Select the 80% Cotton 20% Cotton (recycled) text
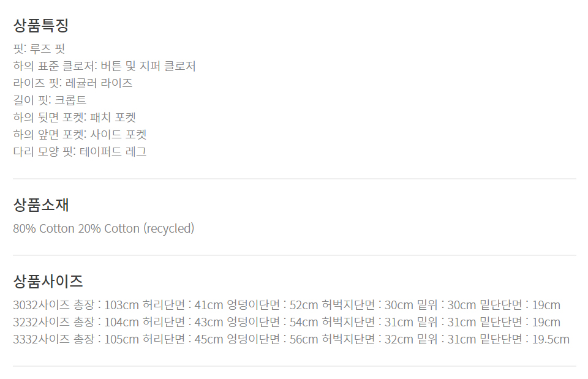Viewport: 588px width, 379px height. [104, 228]
